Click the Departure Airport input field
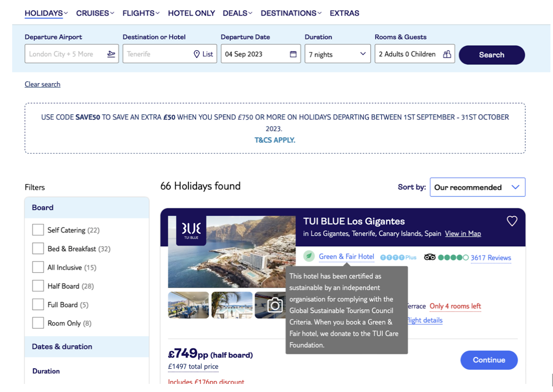Viewport: 553px width, 392px height. 72,54
